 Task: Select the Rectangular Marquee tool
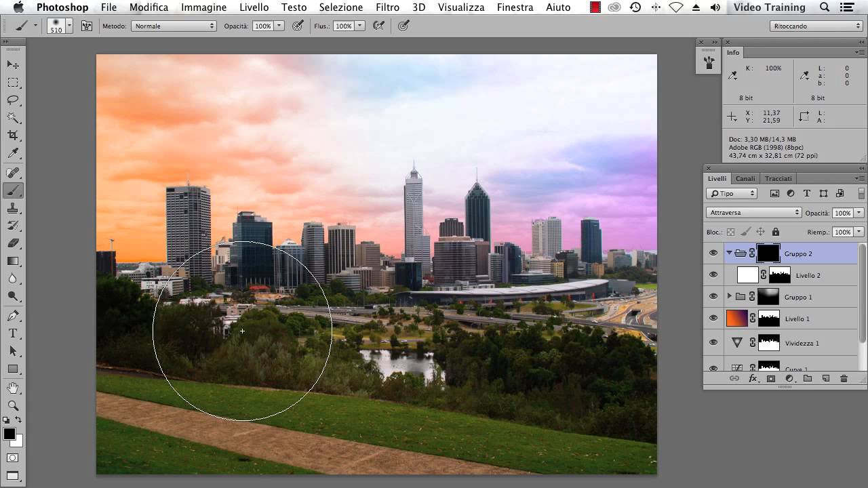pos(13,82)
